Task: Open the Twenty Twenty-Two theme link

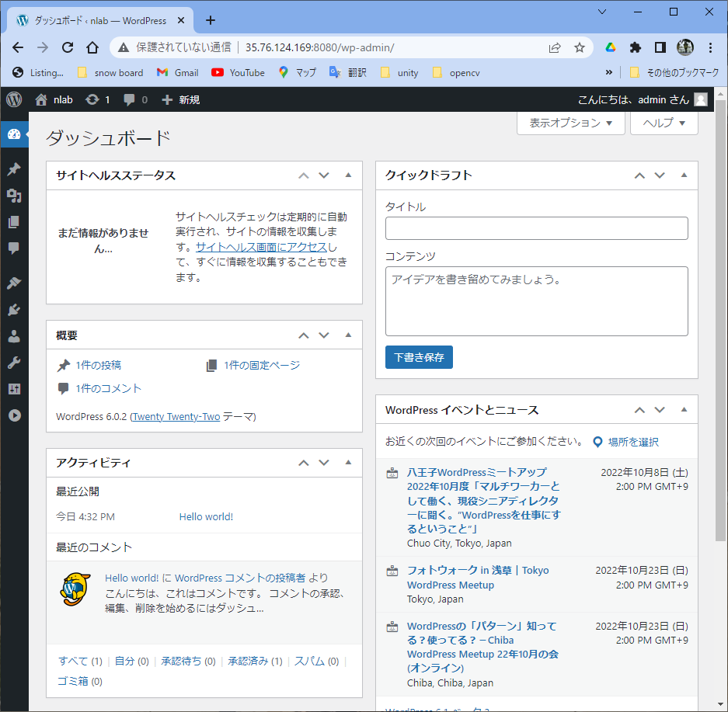Action: pos(176,417)
